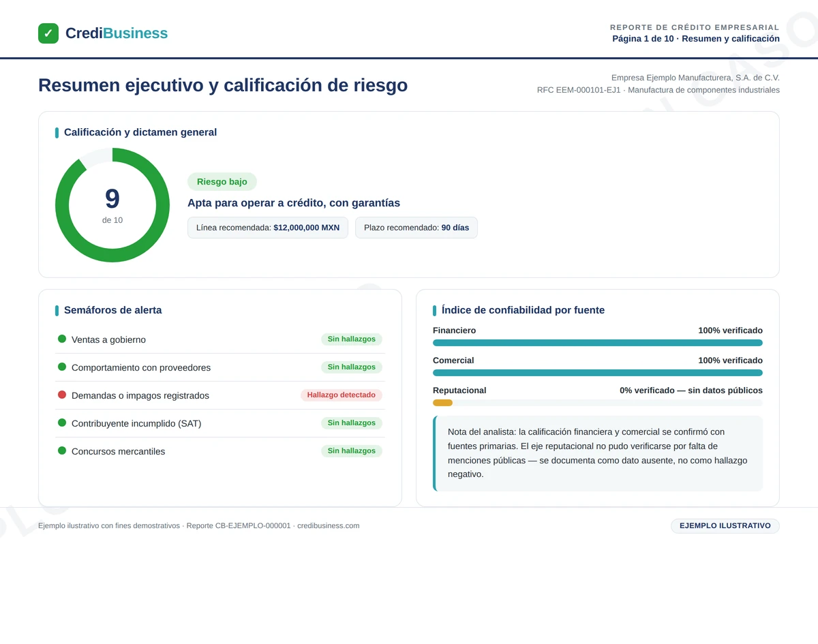Click the RFC EEM-000101-EJ1 line
This screenshot has width=818, height=644.
coord(658,90)
